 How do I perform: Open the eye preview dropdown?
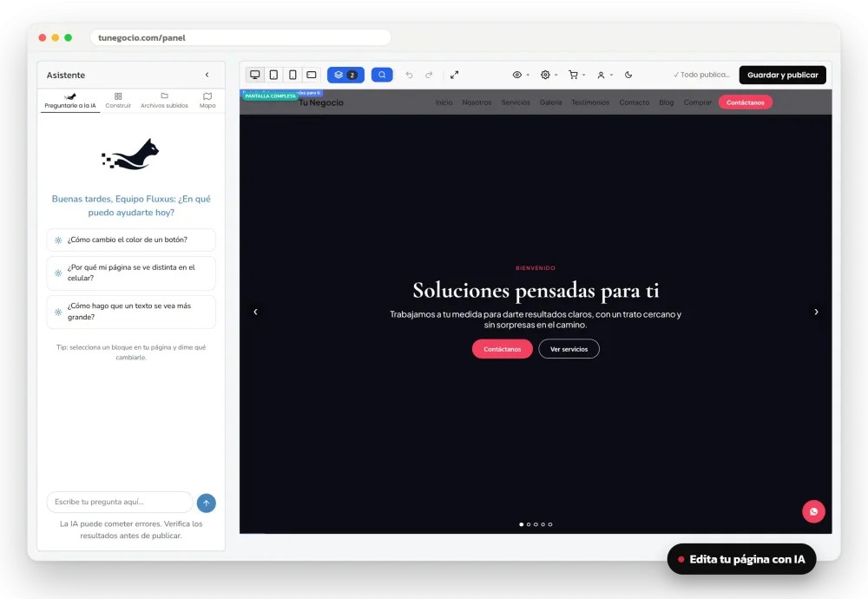[x=520, y=75]
